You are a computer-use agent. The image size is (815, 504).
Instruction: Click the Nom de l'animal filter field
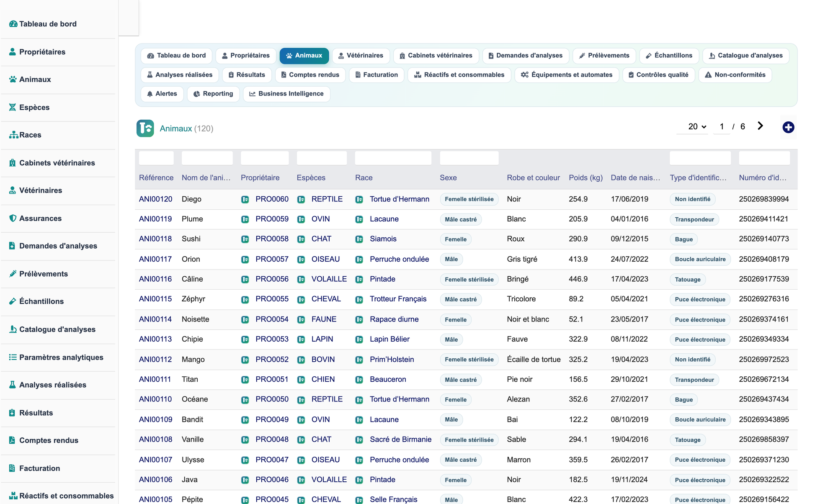(x=207, y=158)
